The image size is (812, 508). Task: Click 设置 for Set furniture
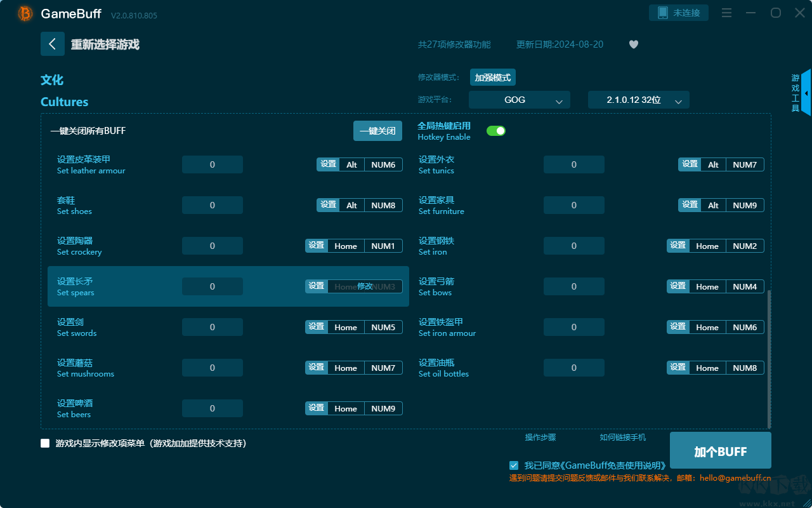(690, 205)
